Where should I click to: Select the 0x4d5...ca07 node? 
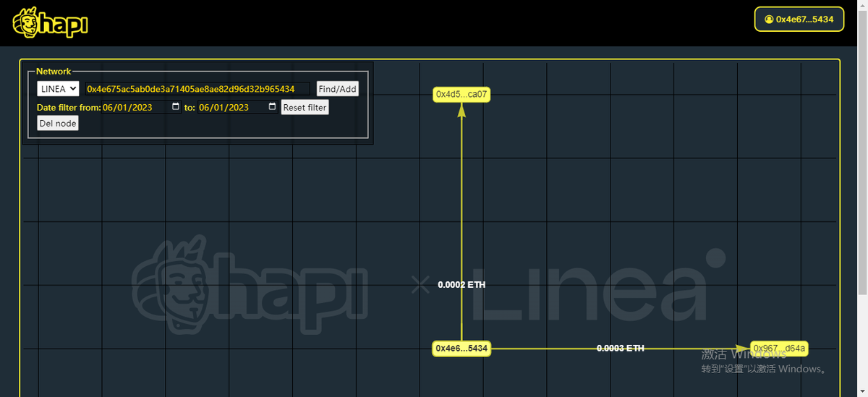click(462, 94)
